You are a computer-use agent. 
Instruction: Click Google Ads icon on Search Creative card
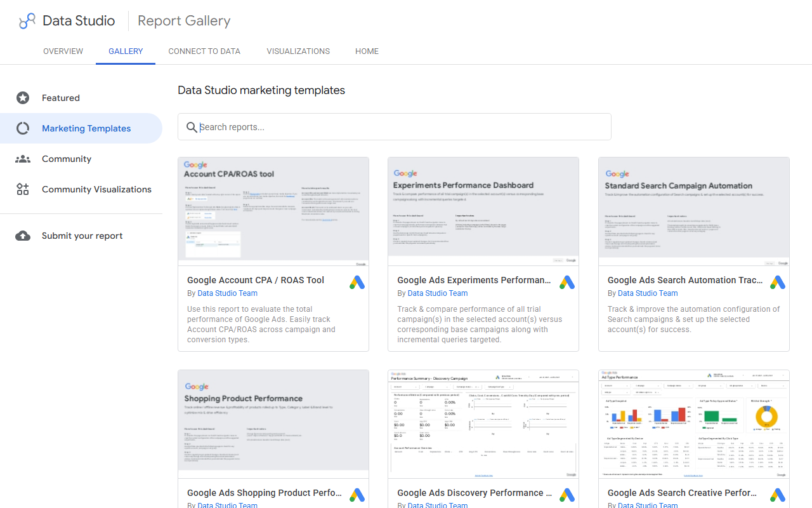778,495
